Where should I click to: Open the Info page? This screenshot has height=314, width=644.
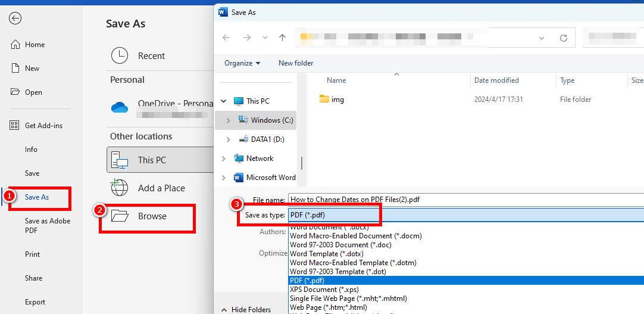31,149
